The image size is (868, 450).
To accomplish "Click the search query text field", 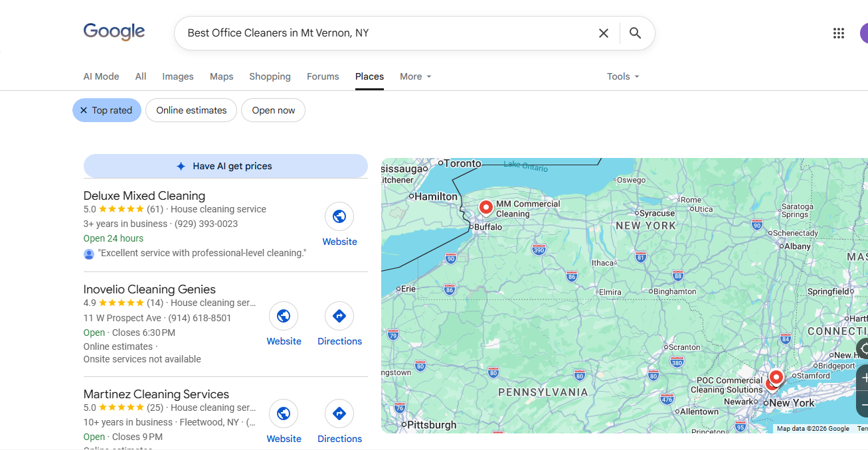I will tap(385, 33).
